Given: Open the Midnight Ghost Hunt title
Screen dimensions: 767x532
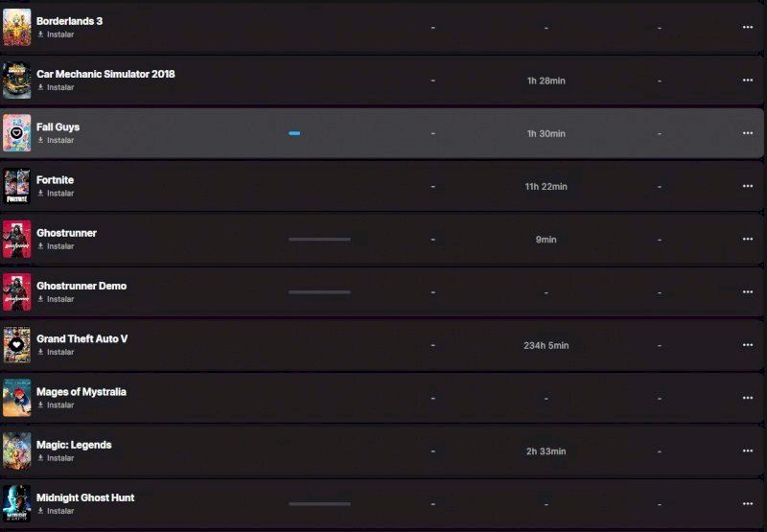Looking at the screenshot, I should [85, 497].
